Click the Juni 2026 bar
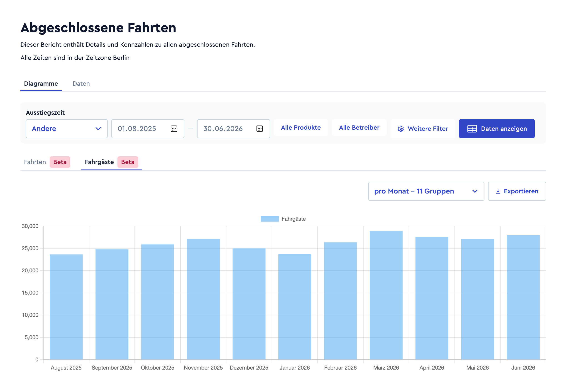Screen dimensions: 567x392 click(x=523, y=298)
